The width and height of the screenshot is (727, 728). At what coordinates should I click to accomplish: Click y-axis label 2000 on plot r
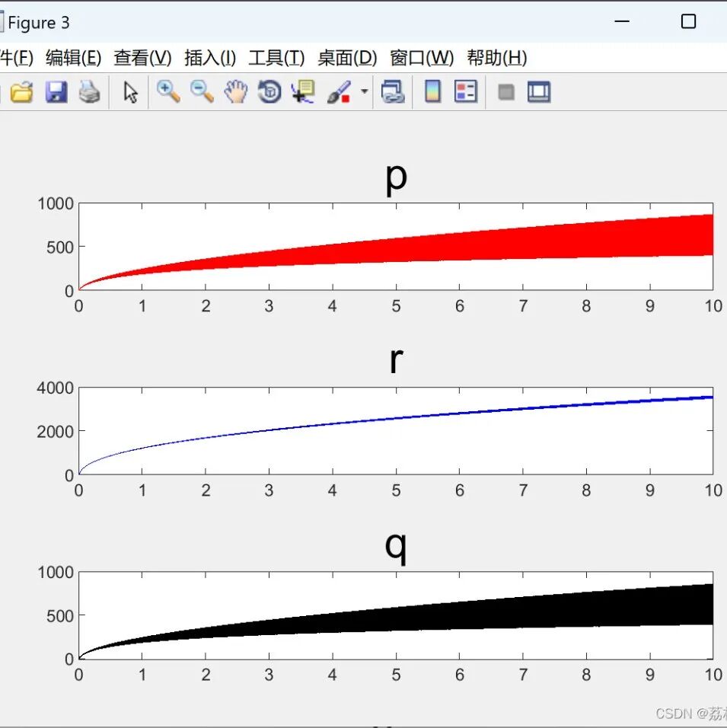point(56,432)
